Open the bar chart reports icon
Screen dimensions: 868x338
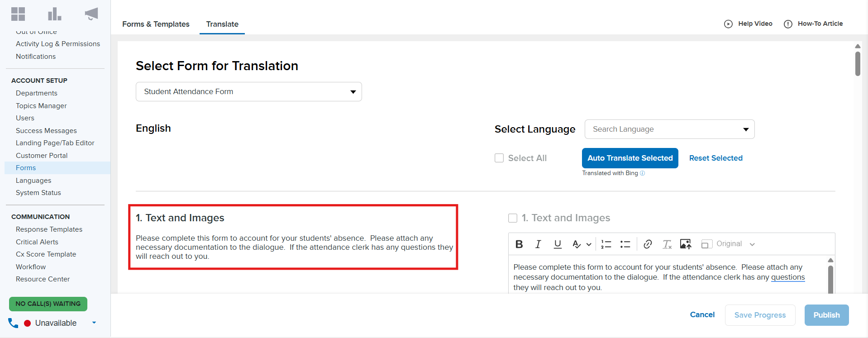(54, 14)
